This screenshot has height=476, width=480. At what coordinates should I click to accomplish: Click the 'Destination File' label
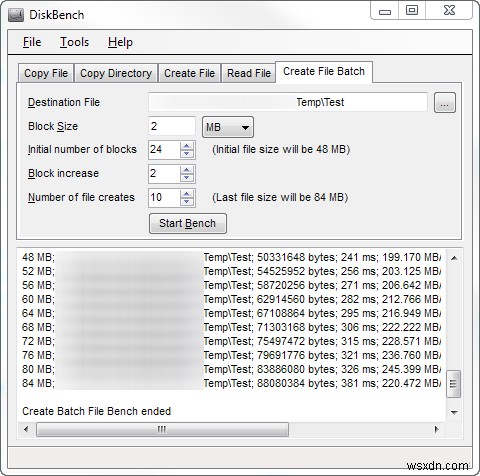point(64,102)
